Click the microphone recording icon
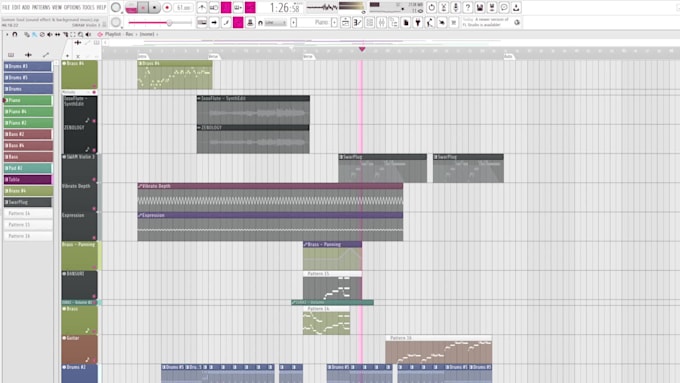Image resolution: width=680 pixels, height=383 pixels. (456, 7)
